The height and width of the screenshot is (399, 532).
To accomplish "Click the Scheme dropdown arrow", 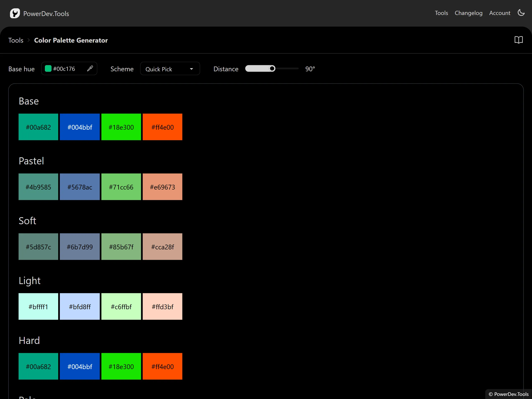I will [191, 69].
